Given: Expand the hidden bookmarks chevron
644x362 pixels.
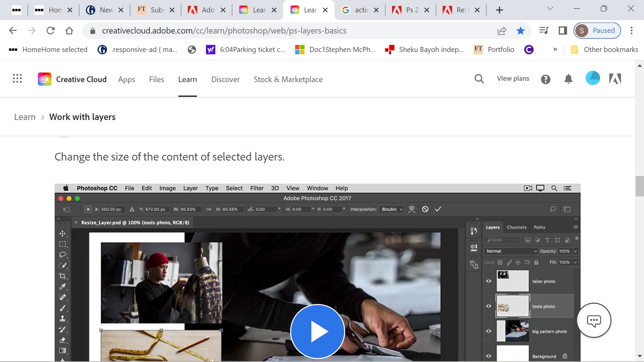Looking at the screenshot, I should point(555,50).
